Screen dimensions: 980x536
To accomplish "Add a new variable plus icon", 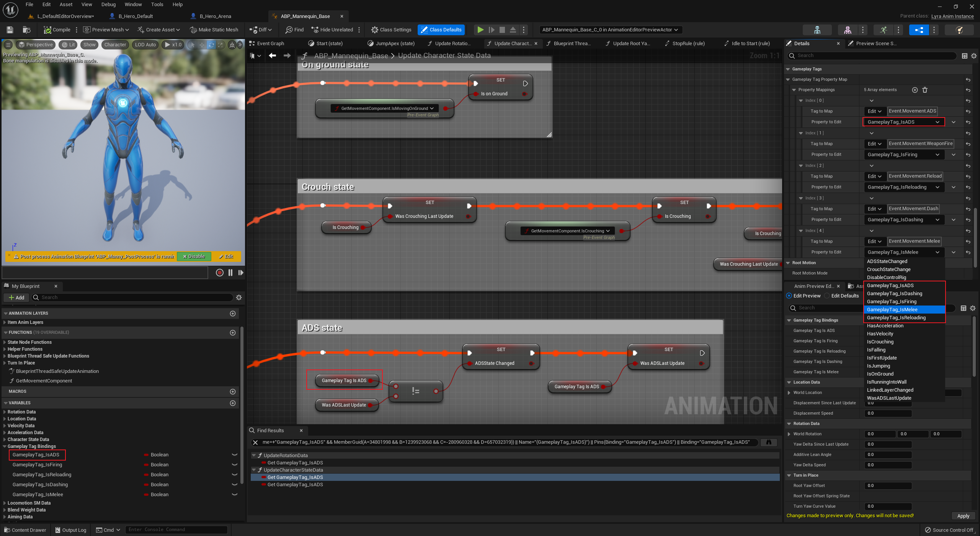I will 232,403.
